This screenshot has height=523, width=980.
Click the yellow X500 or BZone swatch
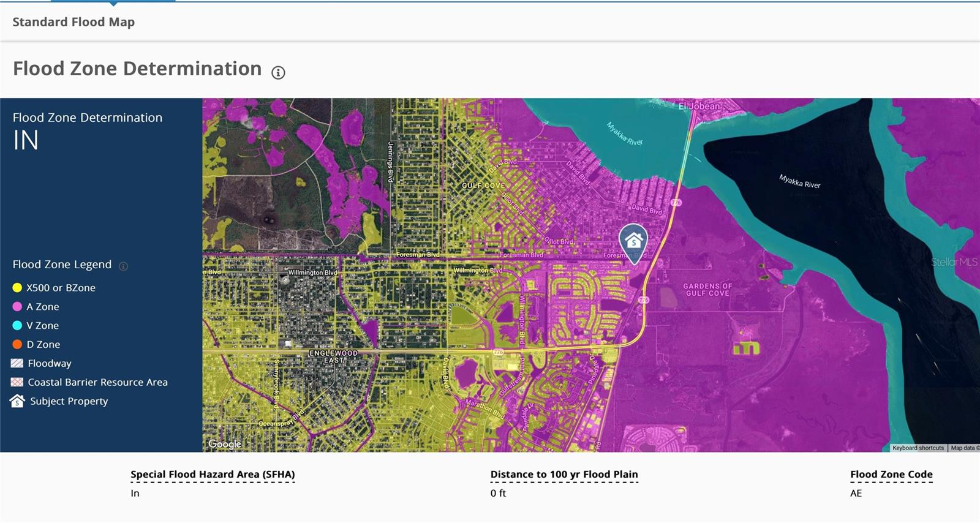click(17, 288)
